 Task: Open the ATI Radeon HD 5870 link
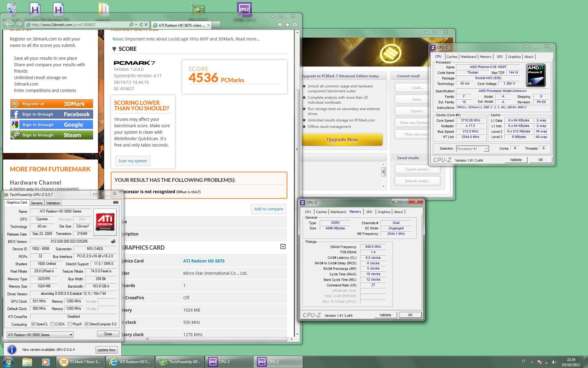204,261
